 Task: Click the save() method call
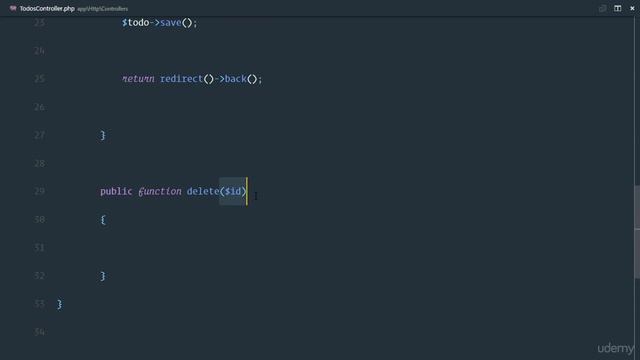tap(176, 23)
